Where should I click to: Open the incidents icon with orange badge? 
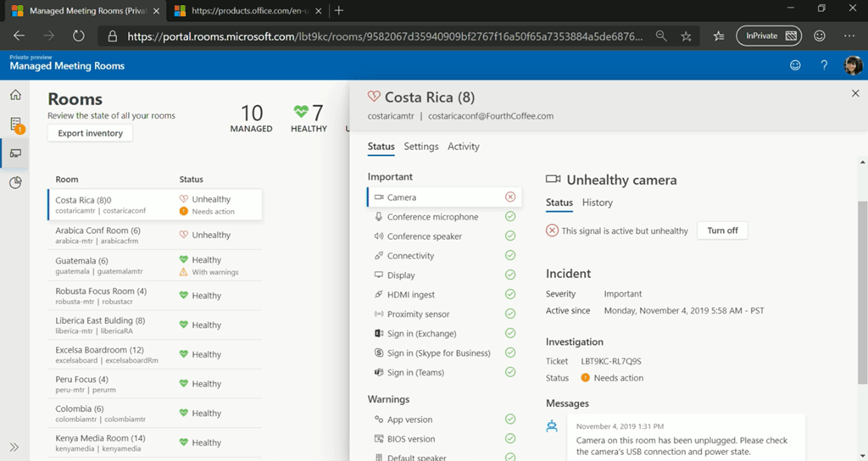pyautogui.click(x=15, y=125)
